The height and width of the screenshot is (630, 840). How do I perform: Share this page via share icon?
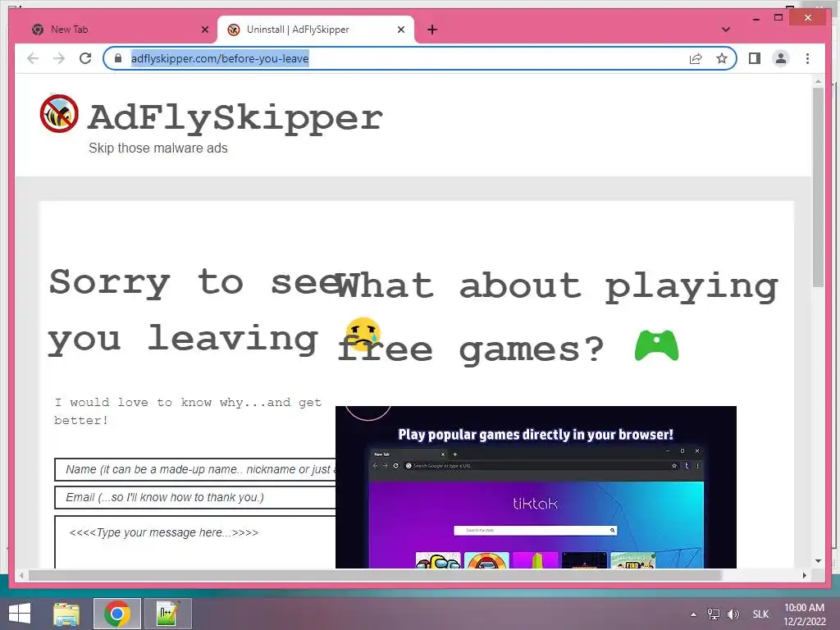coord(696,58)
